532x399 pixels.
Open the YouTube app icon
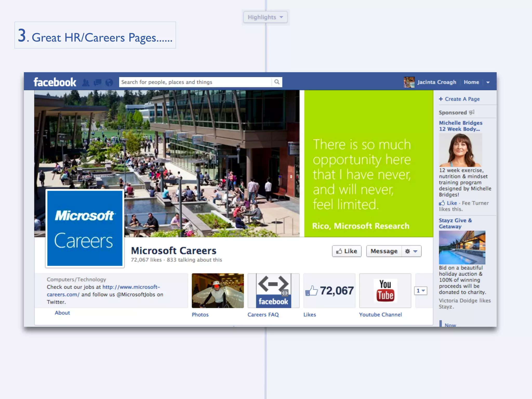click(385, 291)
